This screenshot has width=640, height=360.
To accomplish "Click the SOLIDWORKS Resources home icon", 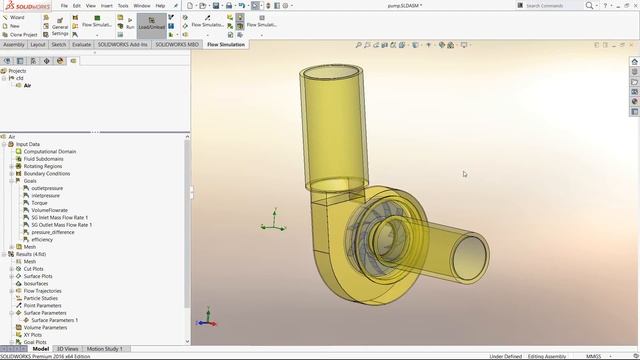I will (x=634, y=62).
